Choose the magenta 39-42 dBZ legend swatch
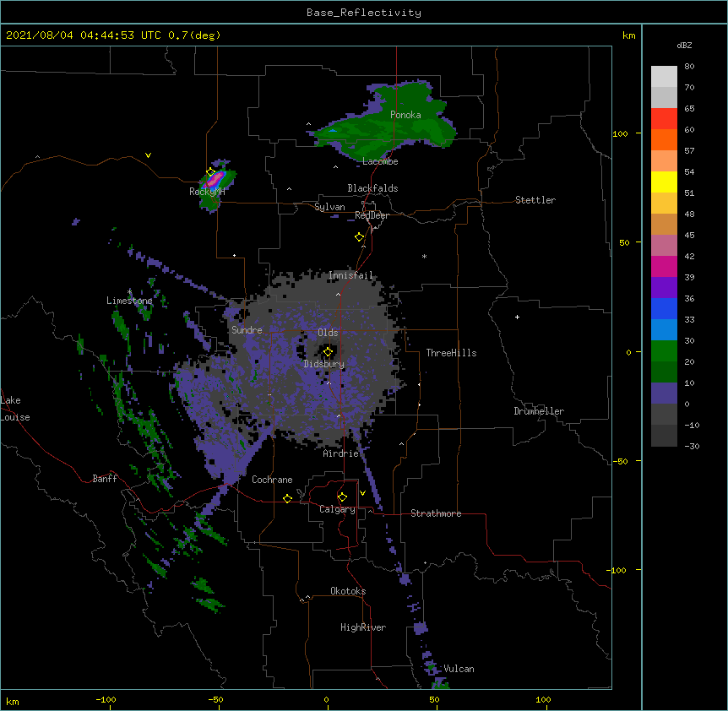The height and width of the screenshot is (711, 728). coord(664,266)
